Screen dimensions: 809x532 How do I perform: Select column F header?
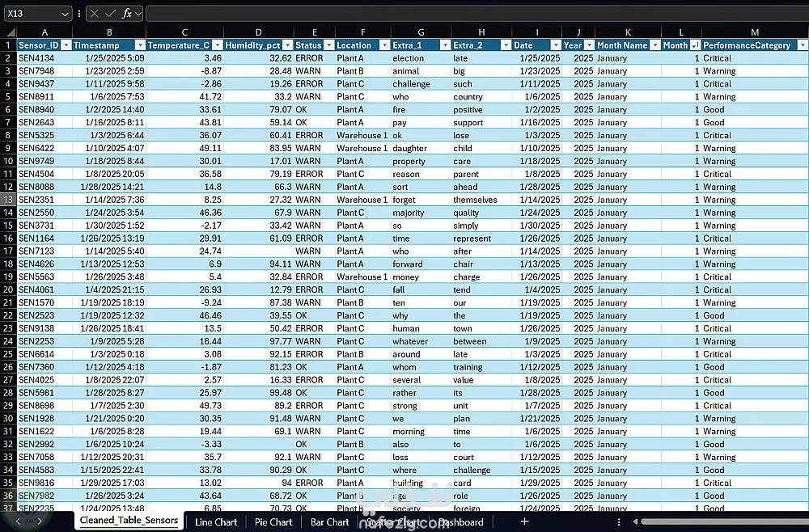362,32
